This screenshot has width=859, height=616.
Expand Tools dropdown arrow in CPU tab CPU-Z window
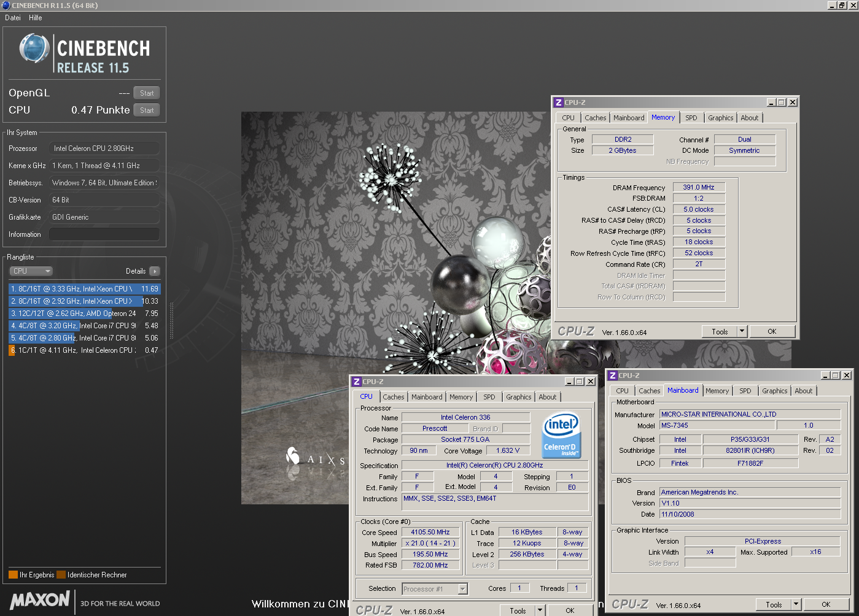click(540, 610)
